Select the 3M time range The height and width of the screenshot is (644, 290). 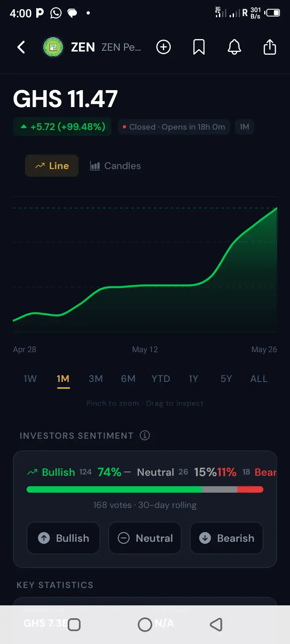coord(96,379)
